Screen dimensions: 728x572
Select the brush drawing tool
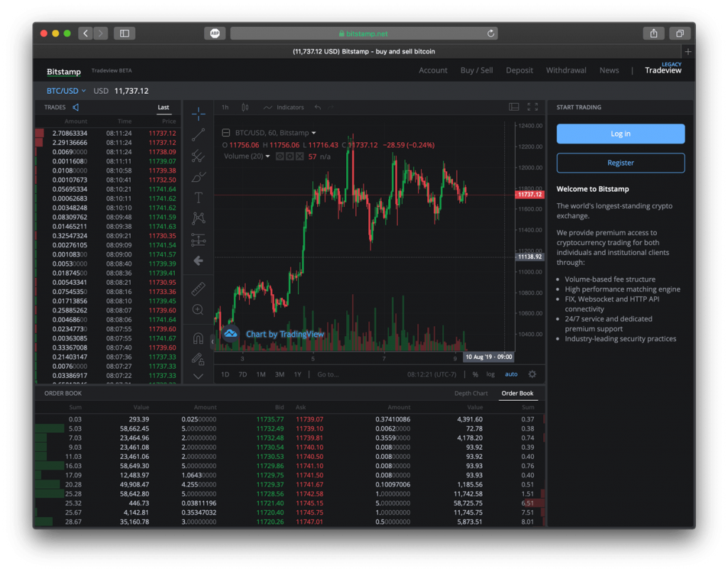pyautogui.click(x=198, y=177)
